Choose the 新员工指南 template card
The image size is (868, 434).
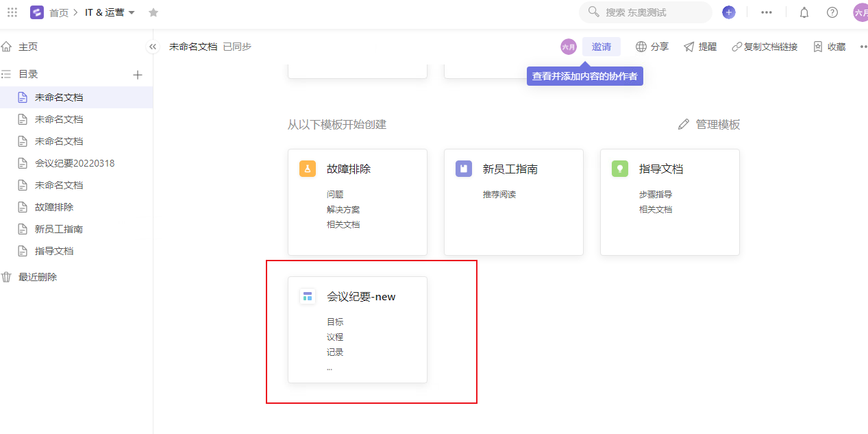click(x=514, y=202)
